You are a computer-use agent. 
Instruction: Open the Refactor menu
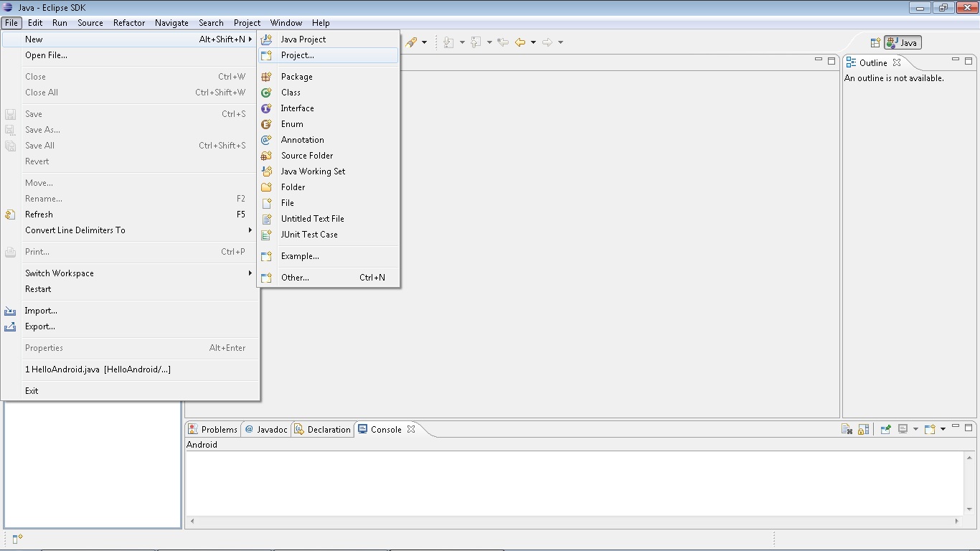coord(129,23)
